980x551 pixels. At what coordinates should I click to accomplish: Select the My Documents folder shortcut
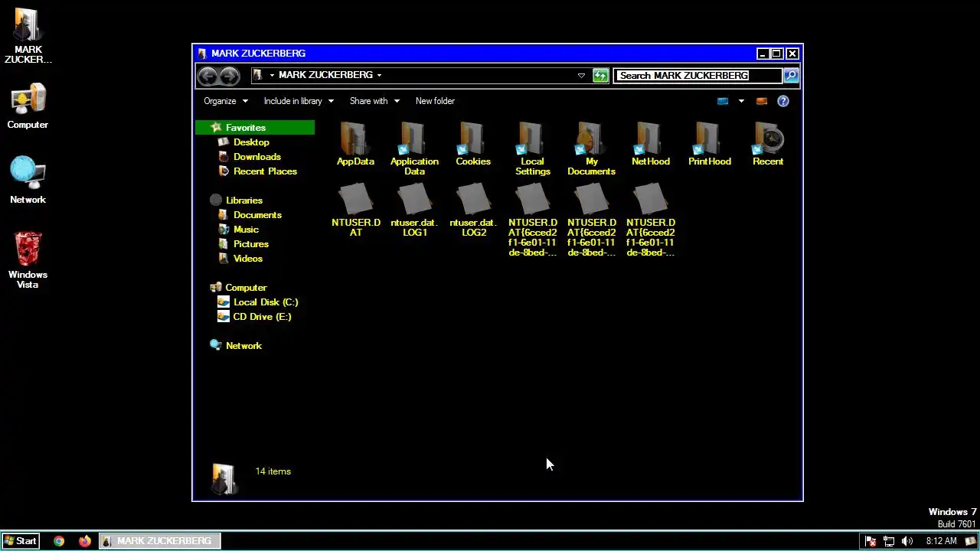point(591,148)
